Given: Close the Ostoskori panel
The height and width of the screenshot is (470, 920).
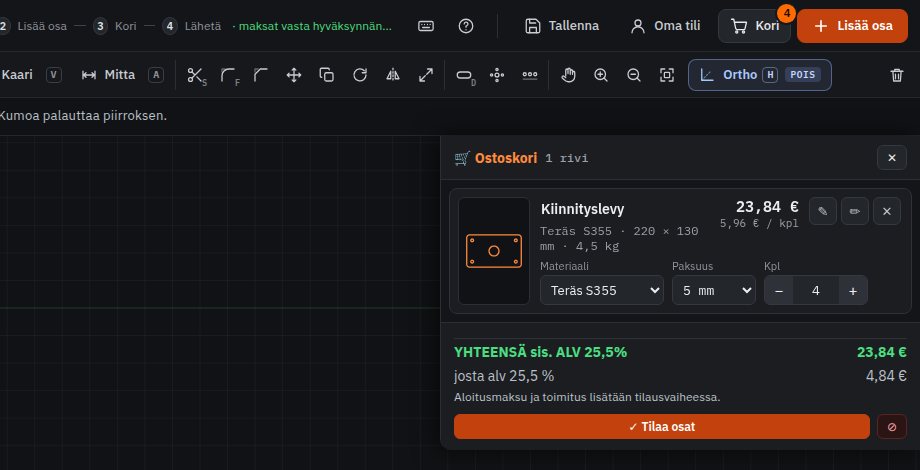Looking at the screenshot, I should [892, 158].
